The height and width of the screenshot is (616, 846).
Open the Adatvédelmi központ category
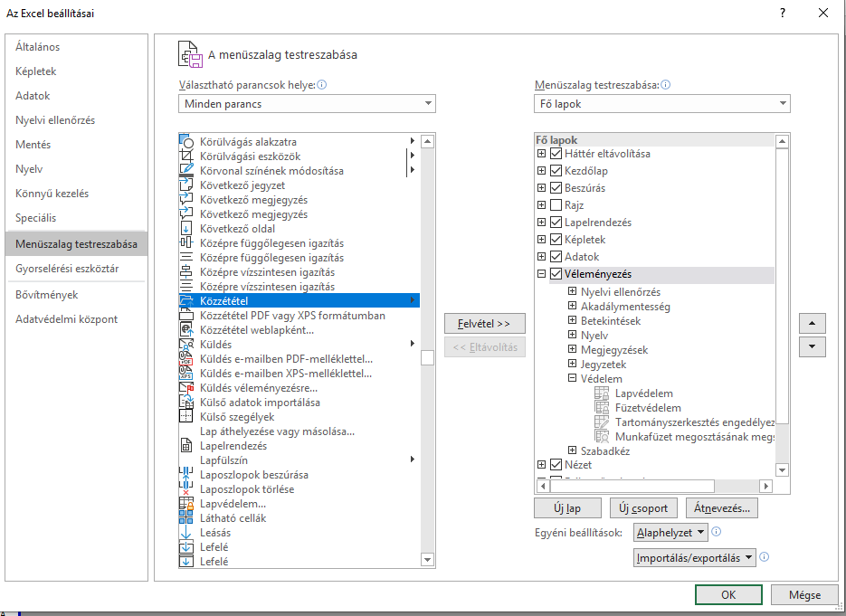pyautogui.click(x=76, y=319)
